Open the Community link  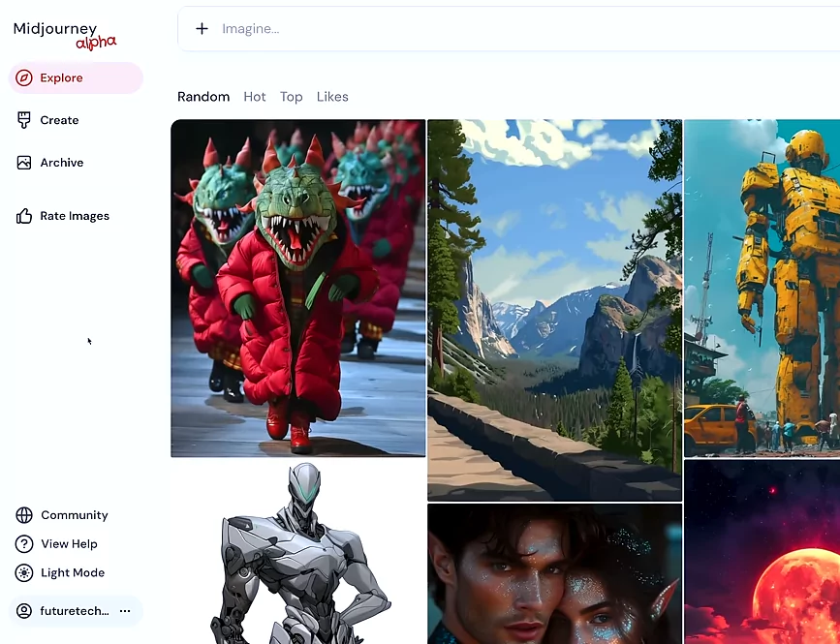tap(75, 515)
